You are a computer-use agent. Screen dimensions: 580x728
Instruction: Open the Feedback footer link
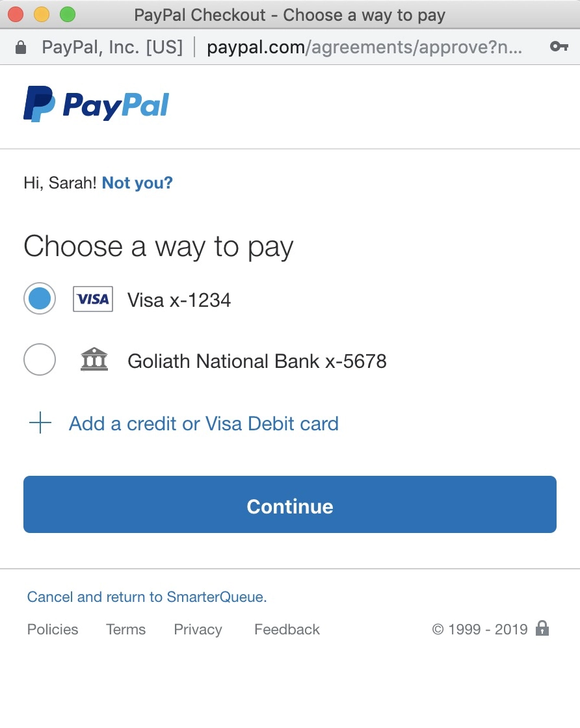click(287, 629)
